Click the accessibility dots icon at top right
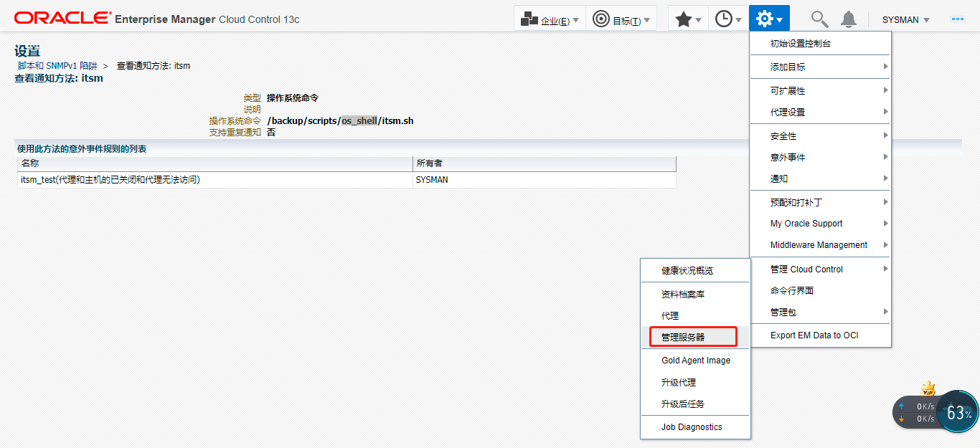This screenshot has width=980, height=448. tap(958, 19)
